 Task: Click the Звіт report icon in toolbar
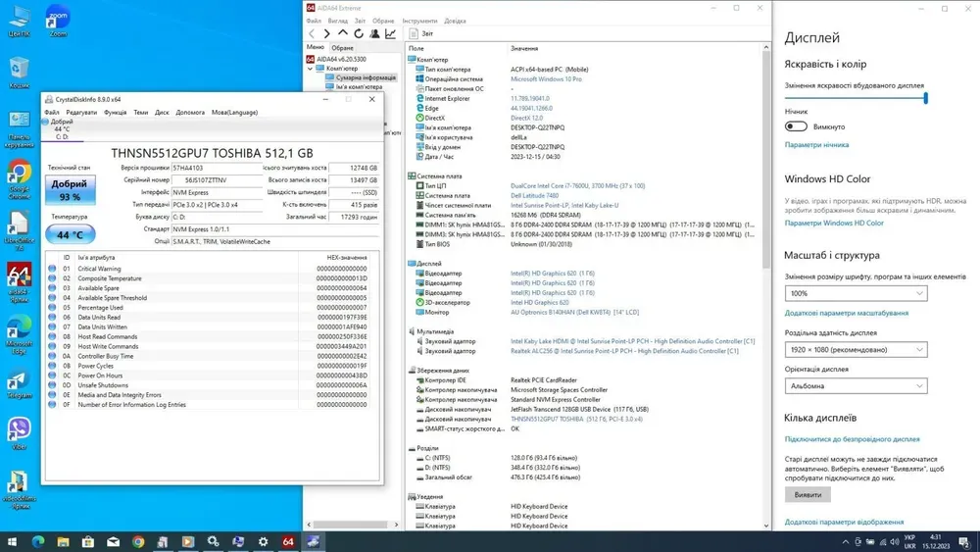pos(421,33)
